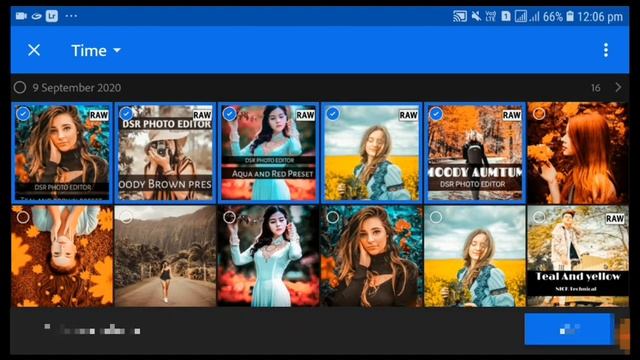Screen dimensions: 640x360
Task: Open the Aqua and Red Preset thumbnail
Action: point(268,153)
